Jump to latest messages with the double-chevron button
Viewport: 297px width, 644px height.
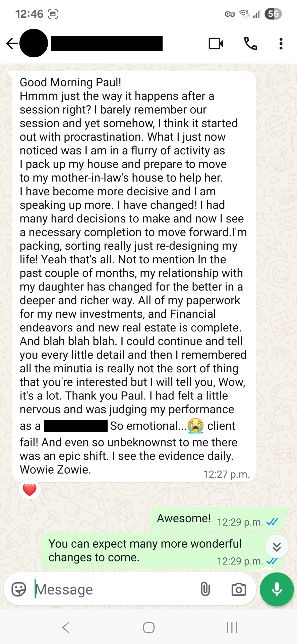[277, 547]
